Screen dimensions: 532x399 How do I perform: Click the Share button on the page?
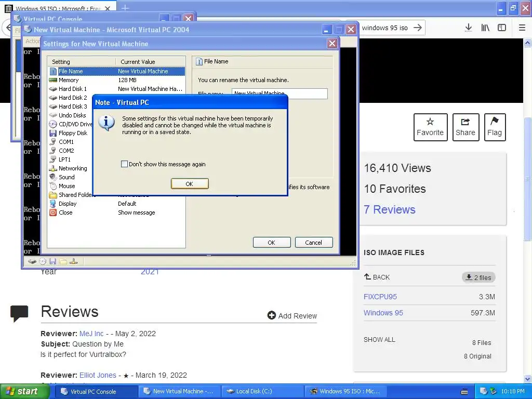(465, 127)
